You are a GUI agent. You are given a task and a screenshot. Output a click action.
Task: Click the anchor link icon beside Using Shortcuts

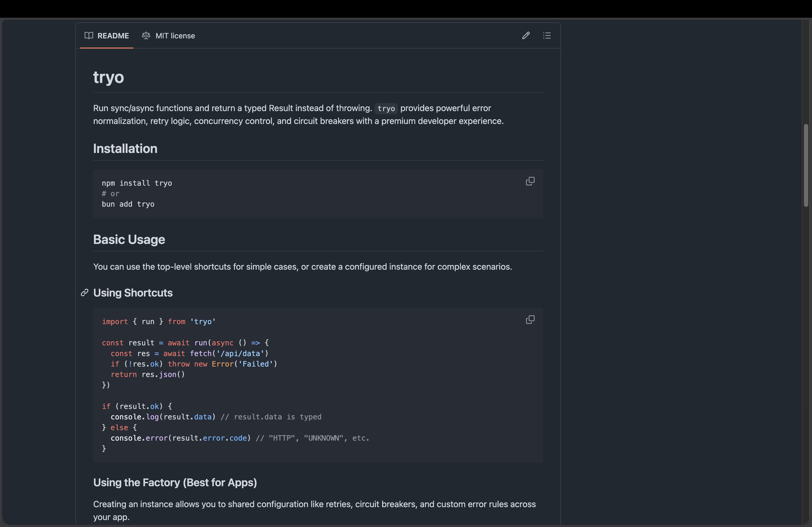[x=85, y=293]
